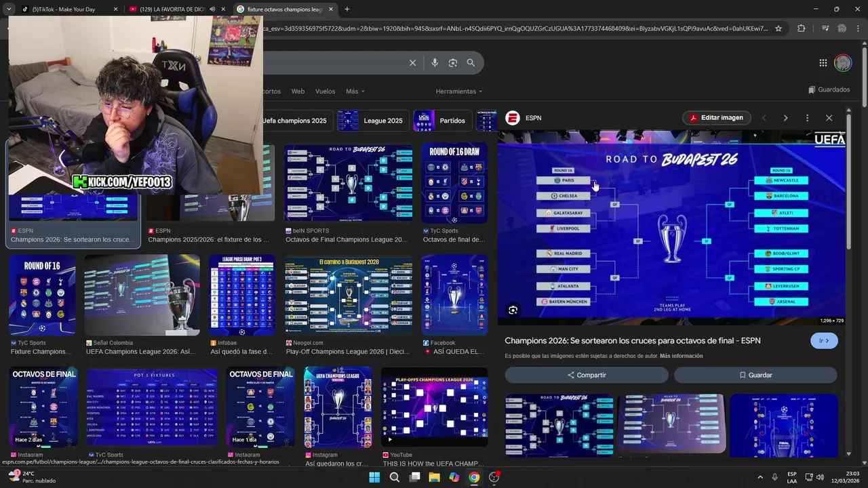Open the Chrome extensions puzzle icon
This screenshot has height=488, width=868.
point(801,28)
